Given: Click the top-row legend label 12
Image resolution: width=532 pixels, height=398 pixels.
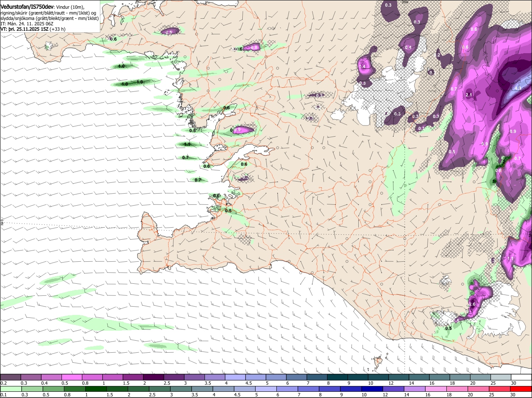Looking at the screenshot, I should (391, 383).
